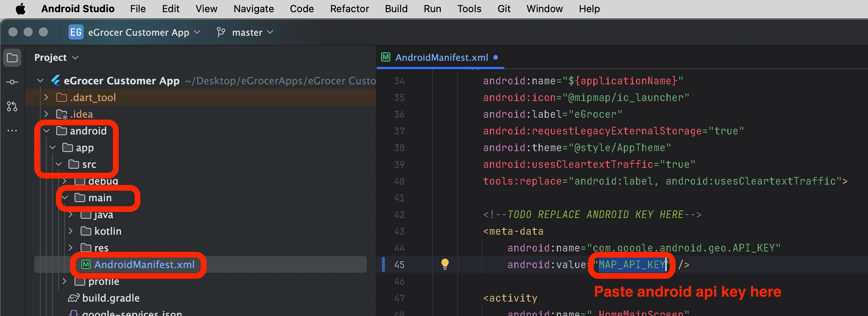The width and height of the screenshot is (868, 316).
Task: Open the Build menu
Action: click(x=396, y=8)
